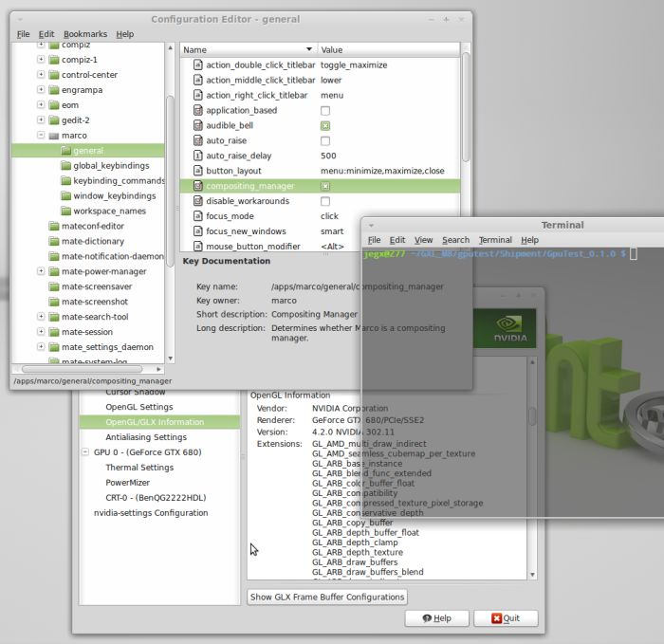Click the compiz-1 folder icon
The height and width of the screenshot is (644, 664).
pyautogui.click(x=54, y=60)
